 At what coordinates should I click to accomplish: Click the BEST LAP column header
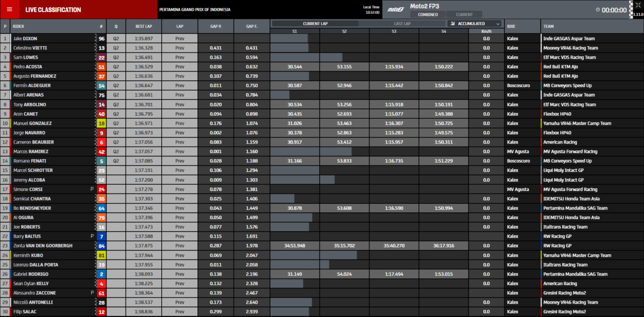(144, 26)
